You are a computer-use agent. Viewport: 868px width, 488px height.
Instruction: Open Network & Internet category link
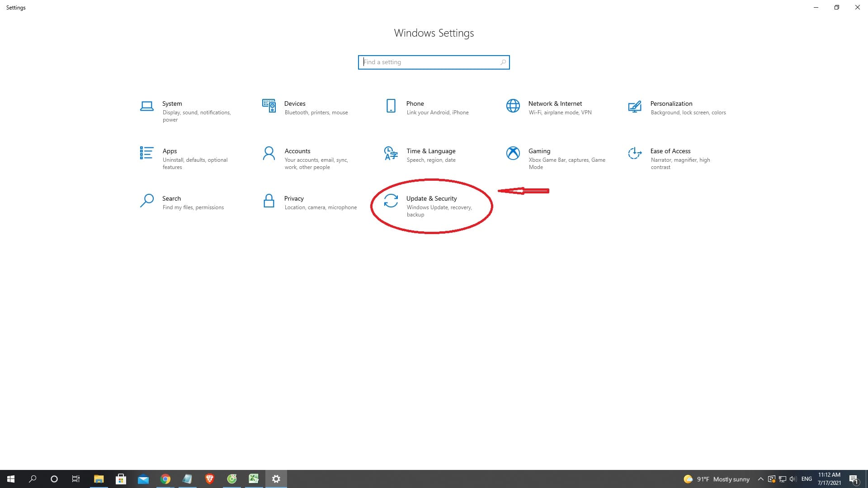(555, 104)
